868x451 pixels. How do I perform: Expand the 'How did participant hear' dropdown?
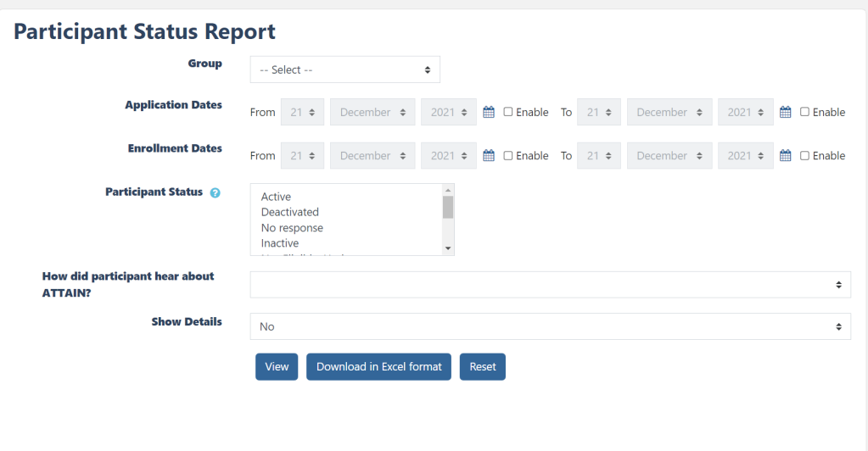(x=550, y=285)
